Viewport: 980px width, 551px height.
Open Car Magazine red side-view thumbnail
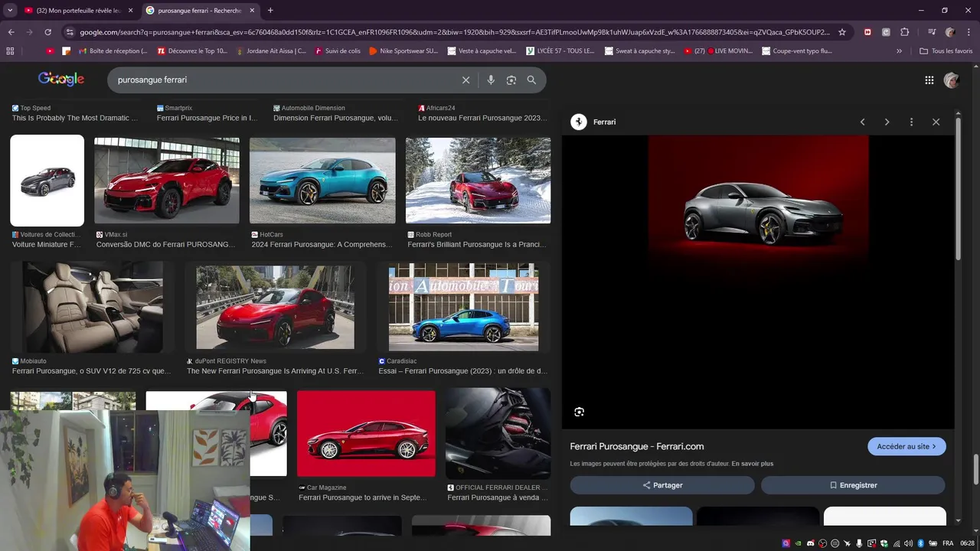point(366,433)
